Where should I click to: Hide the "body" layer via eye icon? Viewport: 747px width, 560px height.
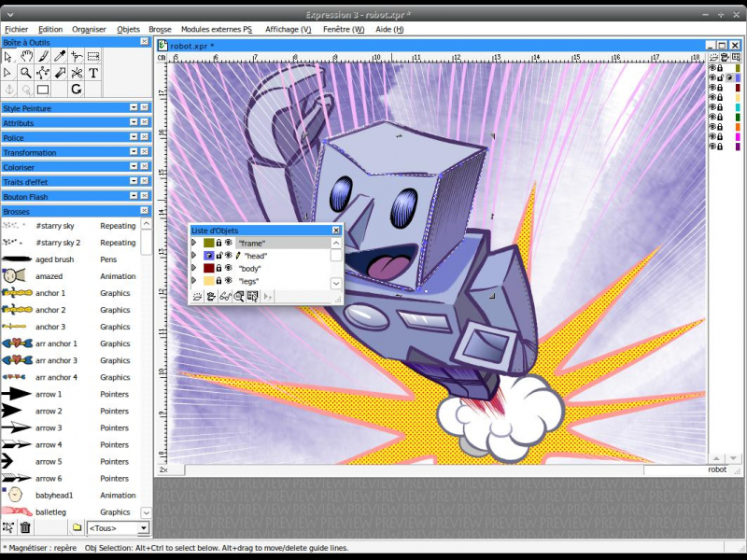(x=229, y=268)
